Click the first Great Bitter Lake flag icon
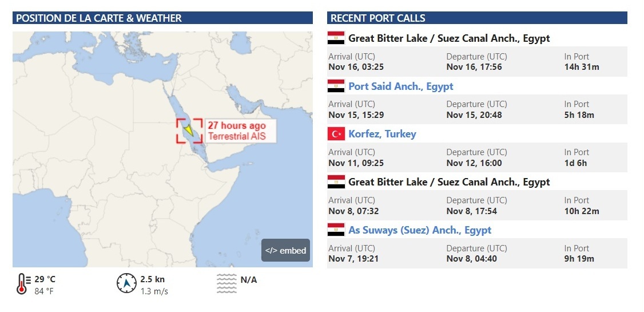This screenshot has height=312, width=644. pos(336,38)
